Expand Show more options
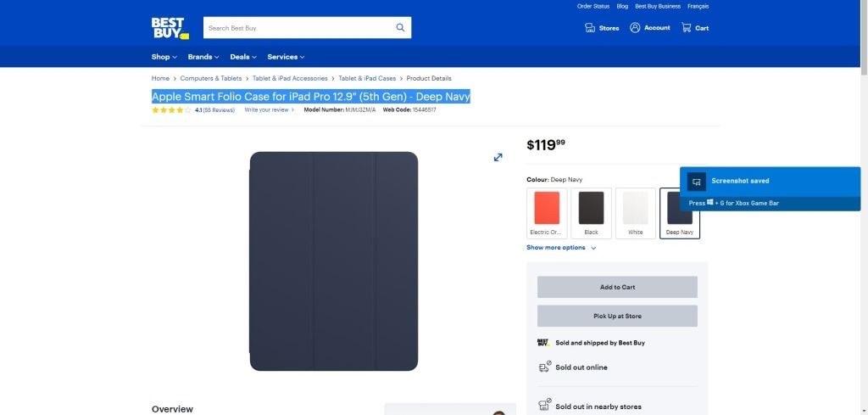868x415 pixels. point(561,248)
